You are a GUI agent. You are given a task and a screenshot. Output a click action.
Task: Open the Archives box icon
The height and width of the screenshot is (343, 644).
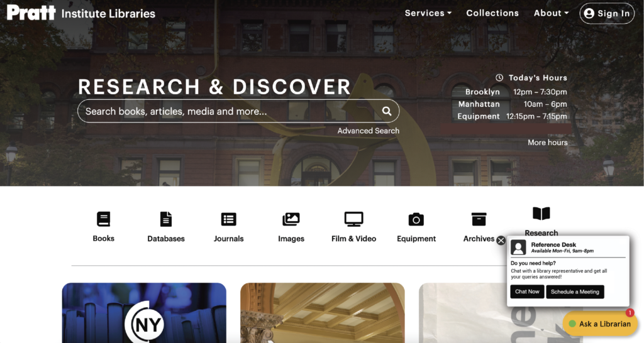(479, 219)
